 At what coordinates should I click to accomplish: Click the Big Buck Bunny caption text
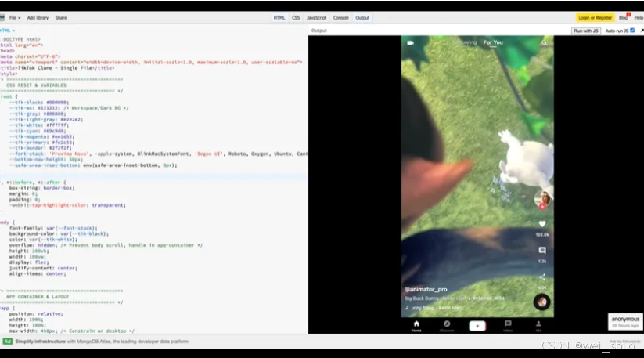(455, 298)
